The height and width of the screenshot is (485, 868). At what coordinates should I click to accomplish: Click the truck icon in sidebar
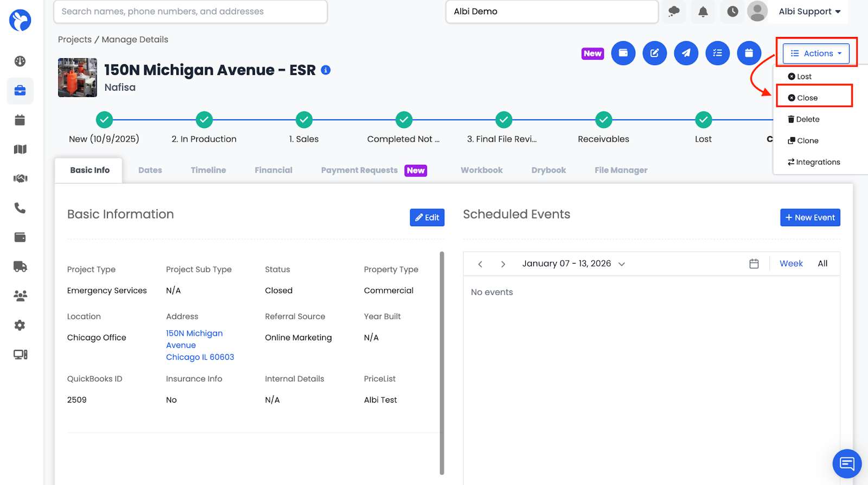(20, 266)
